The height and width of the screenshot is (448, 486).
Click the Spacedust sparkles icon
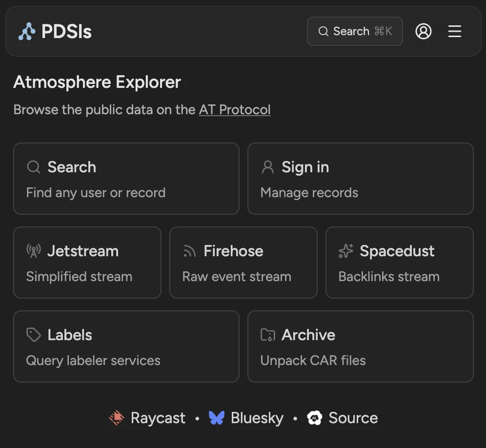[345, 251]
